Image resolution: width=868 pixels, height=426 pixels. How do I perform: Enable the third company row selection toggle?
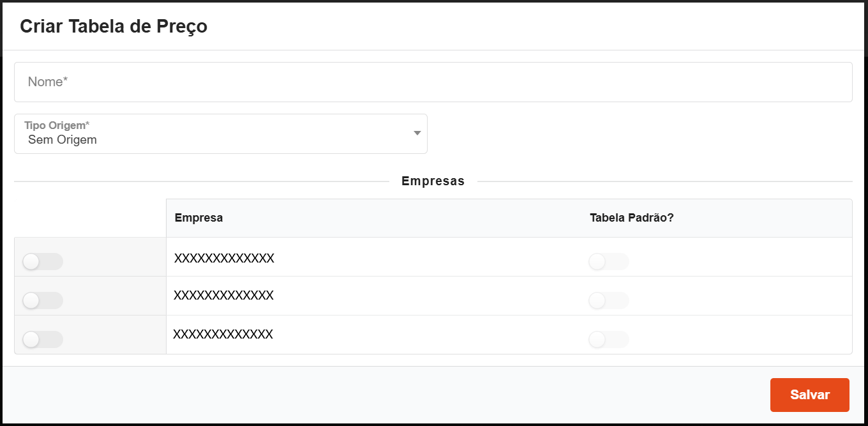(42, 339)
